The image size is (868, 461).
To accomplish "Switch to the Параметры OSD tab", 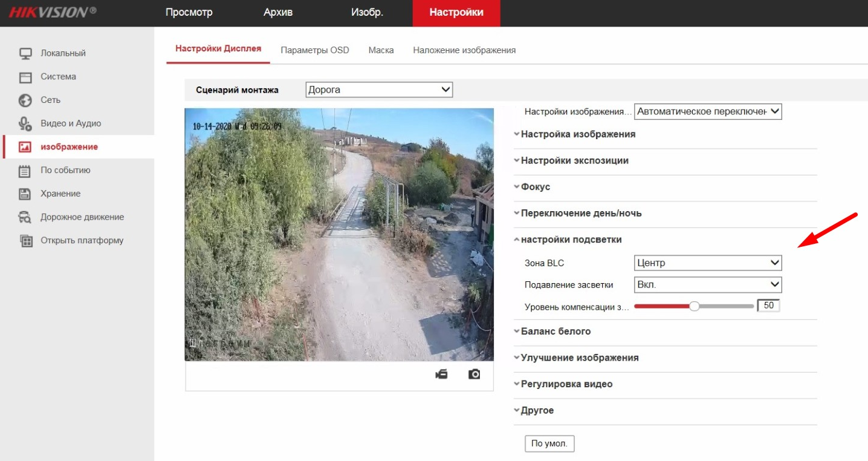I will coord(315,50).
